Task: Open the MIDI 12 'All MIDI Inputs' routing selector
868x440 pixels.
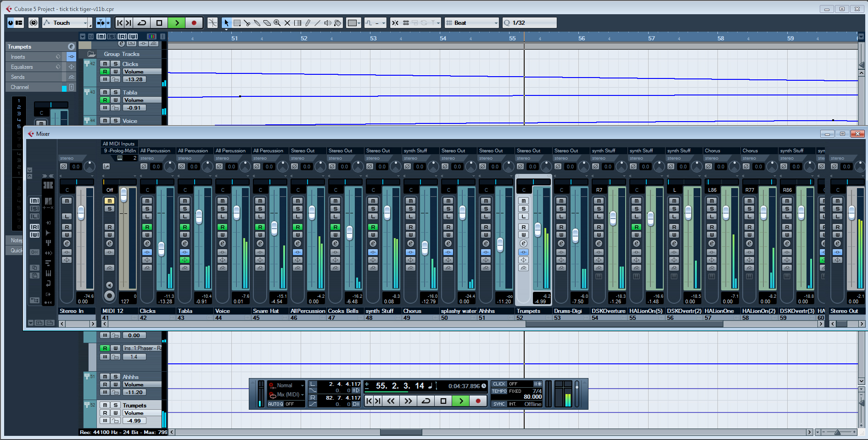Action: pyautogui.click(x=119, y=144)
